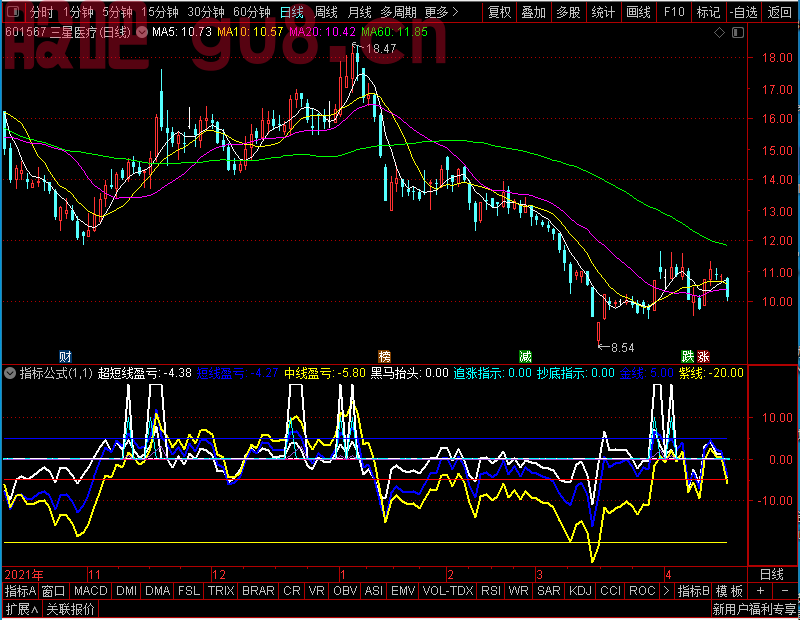Select the SAR indicator
The image size is (800, 620).
point(549,591)
